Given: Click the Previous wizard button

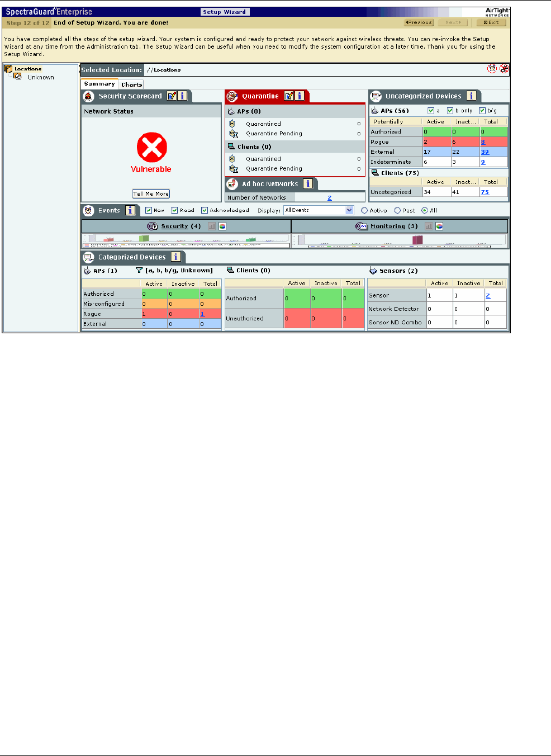Looking at the screenshot, I should coord(419,22).
